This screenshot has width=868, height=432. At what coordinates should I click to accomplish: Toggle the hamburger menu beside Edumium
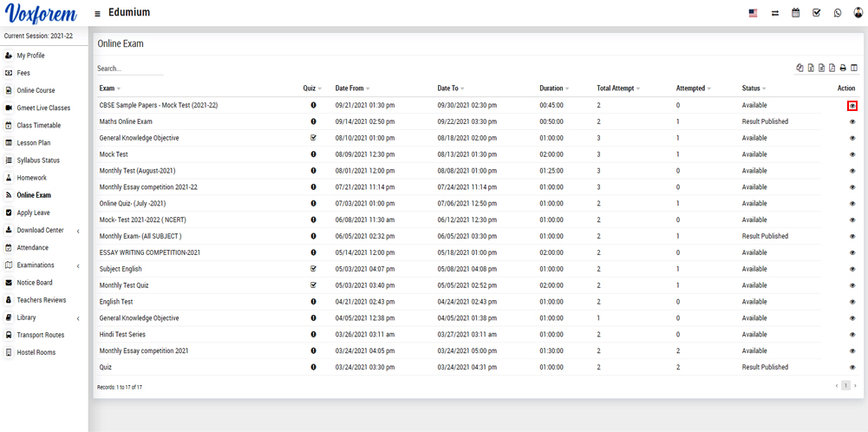click(x=97, y=14)
